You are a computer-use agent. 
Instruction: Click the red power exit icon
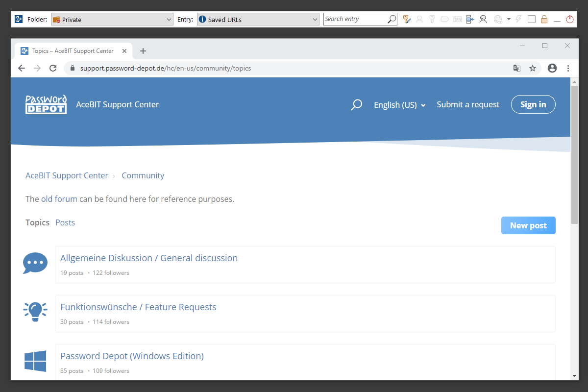tap(569, 19)
